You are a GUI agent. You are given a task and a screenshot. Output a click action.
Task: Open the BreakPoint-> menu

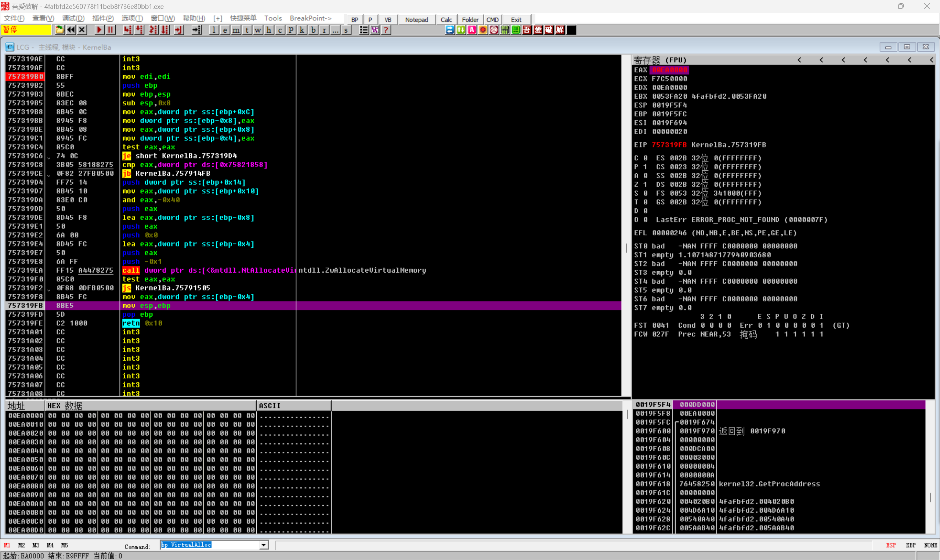(310, 18)
